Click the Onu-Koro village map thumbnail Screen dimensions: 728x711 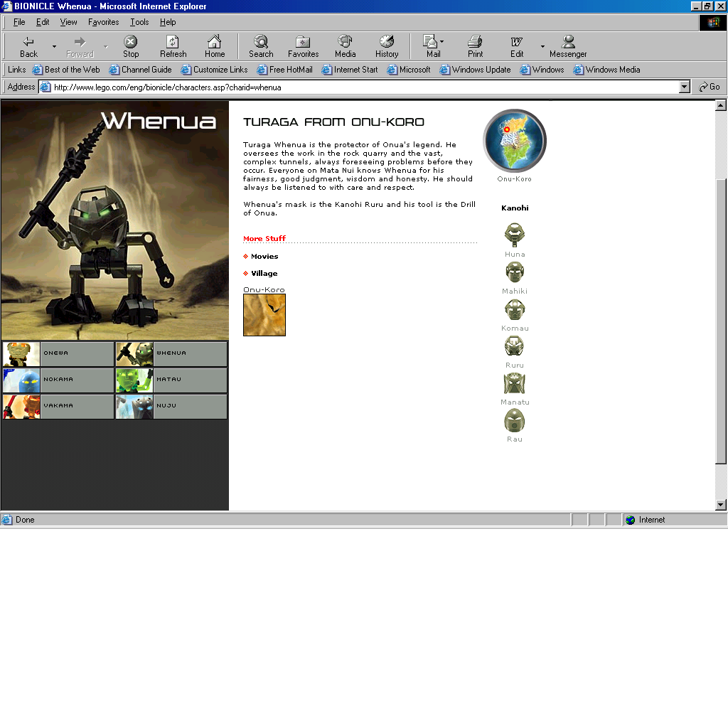point(264,315)
